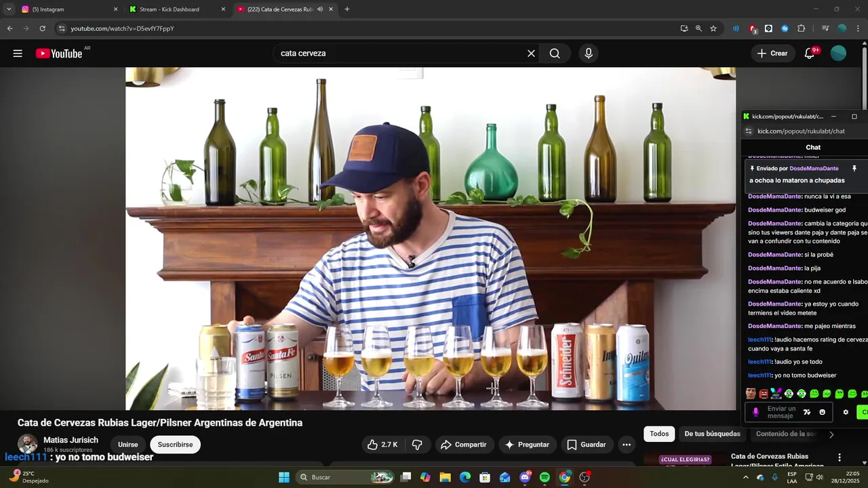Screen dimensions: 868x488
Task: Click the Chrome address bar URL
Action: [x=122, y=28]
